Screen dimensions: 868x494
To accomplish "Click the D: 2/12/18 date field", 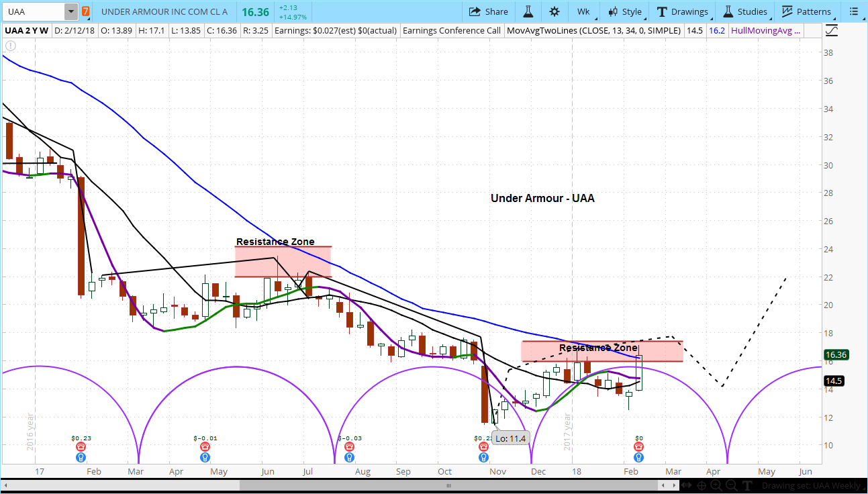I will [76, 30].
